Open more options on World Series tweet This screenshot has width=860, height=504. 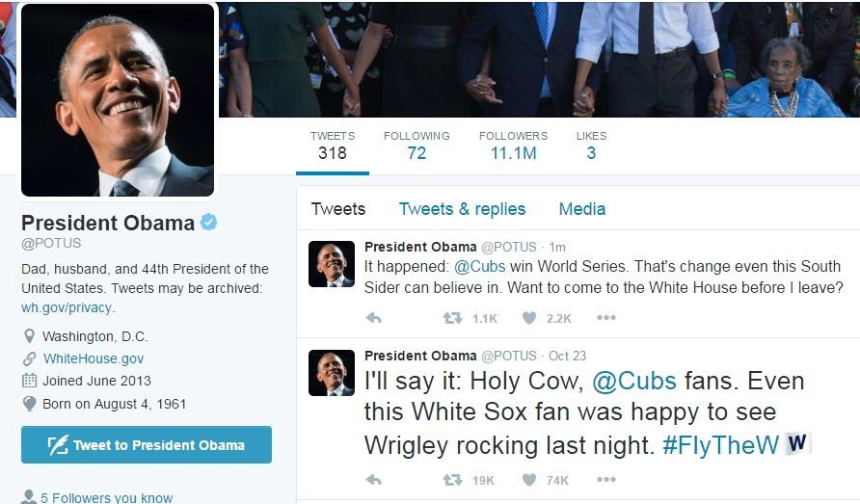coord(605,318)
